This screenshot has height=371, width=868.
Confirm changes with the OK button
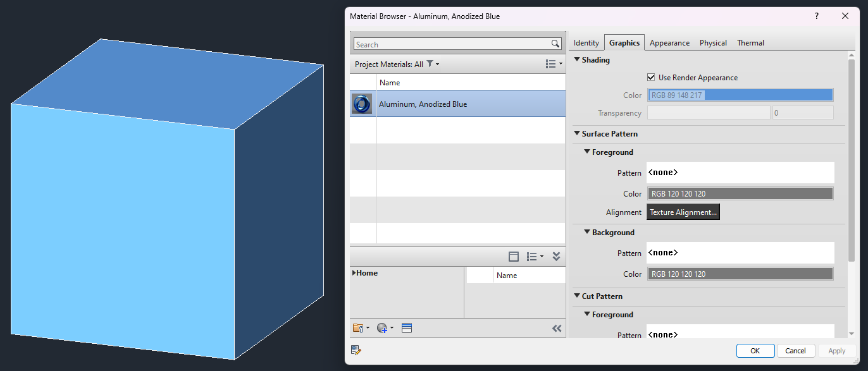755,350
